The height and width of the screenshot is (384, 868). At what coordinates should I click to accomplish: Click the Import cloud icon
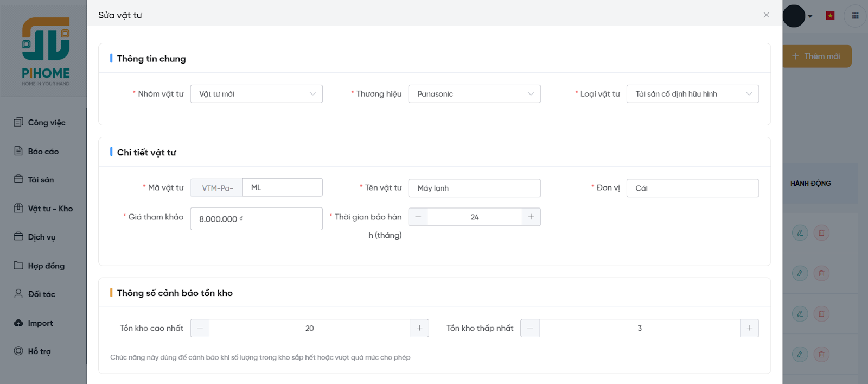pyautogui.click(x=18, y=323)
